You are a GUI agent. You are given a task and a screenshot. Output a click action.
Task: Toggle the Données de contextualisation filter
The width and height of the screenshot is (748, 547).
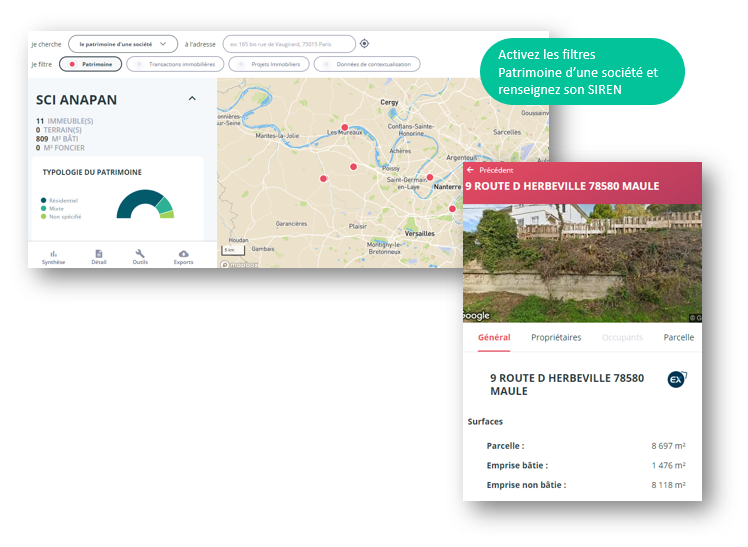coord(367,64)
